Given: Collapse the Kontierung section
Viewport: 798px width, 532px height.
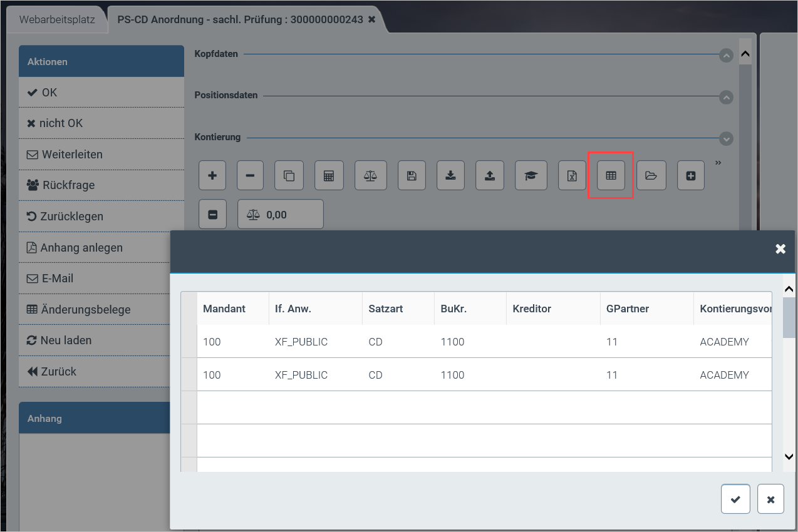Looking at the screenshot, I should point(726,138).
